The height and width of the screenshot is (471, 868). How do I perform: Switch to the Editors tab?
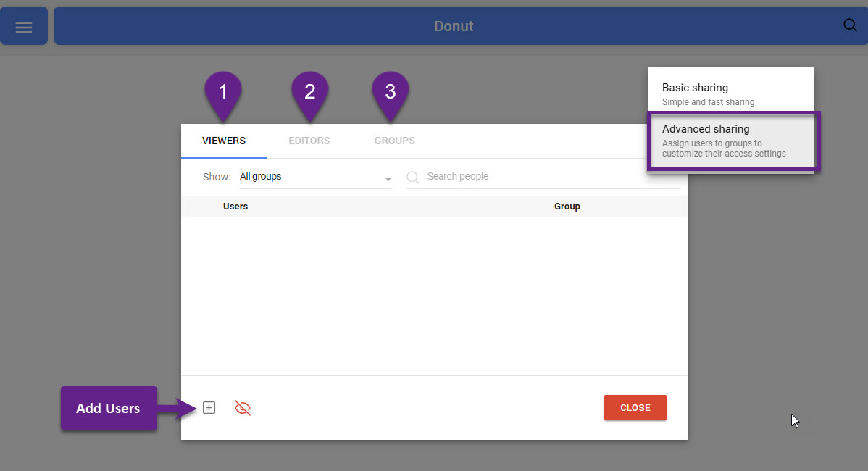[309, 141]
